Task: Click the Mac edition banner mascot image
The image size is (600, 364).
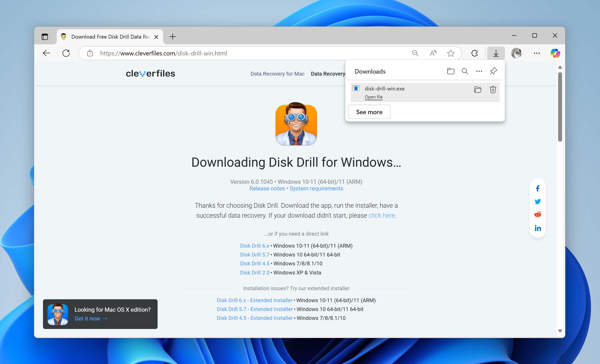Action: point(58,314)
